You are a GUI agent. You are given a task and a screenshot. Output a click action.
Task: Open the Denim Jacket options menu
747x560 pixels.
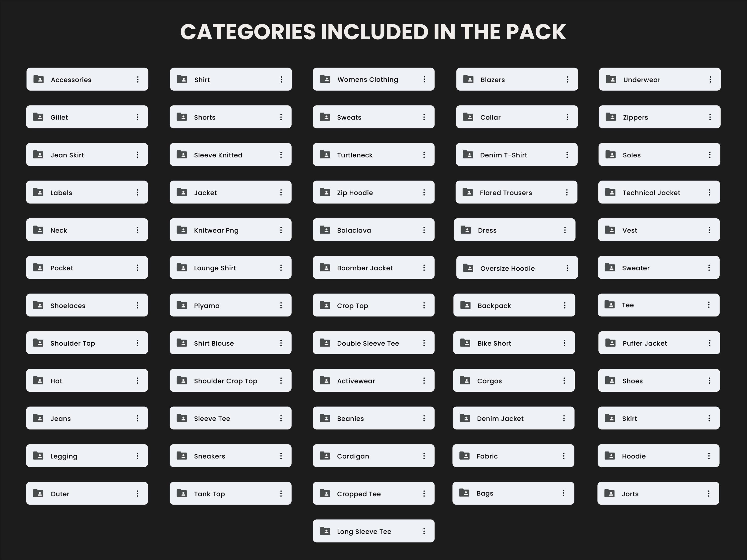(x=564, y=419)
